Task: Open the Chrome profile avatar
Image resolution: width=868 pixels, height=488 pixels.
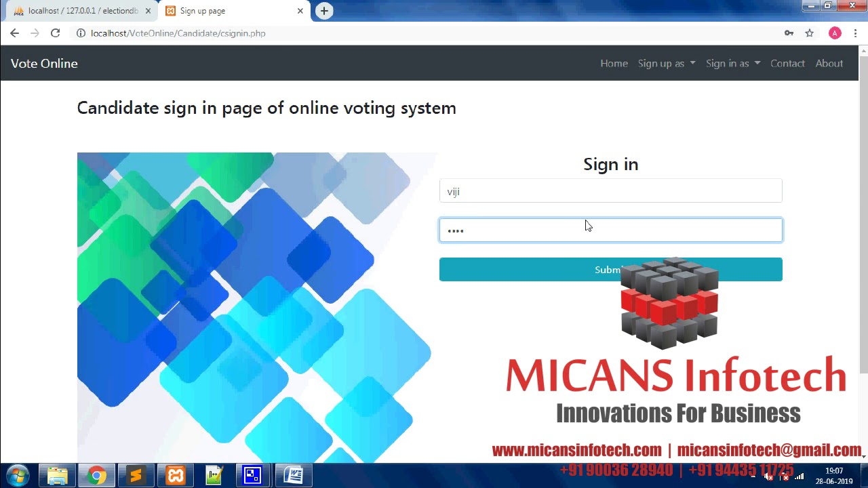Action: [x=835, y=33]
